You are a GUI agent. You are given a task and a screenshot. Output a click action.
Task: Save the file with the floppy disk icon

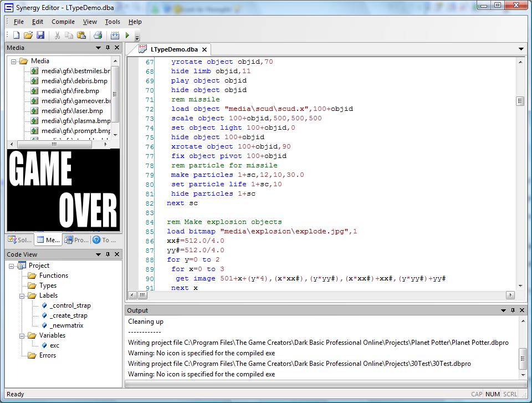[40, 35]
